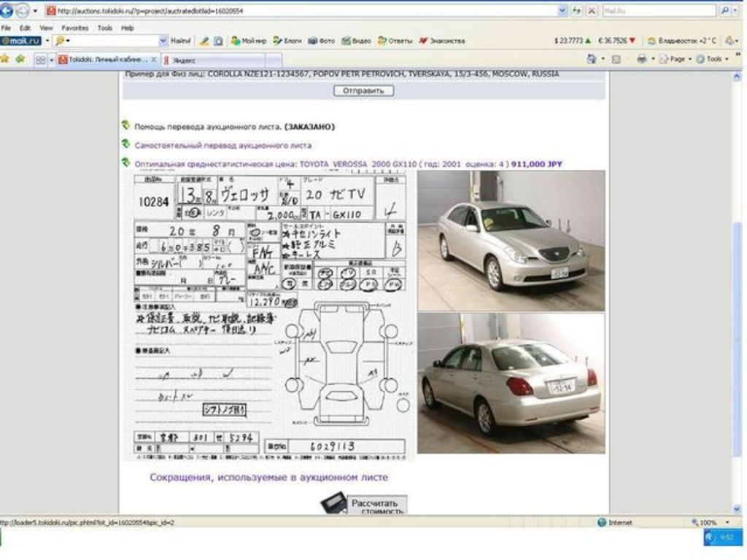This screenshot has height=560, width=747.
Task: Click the Владивосток +2°C weather widget
Action: [682, 41]
